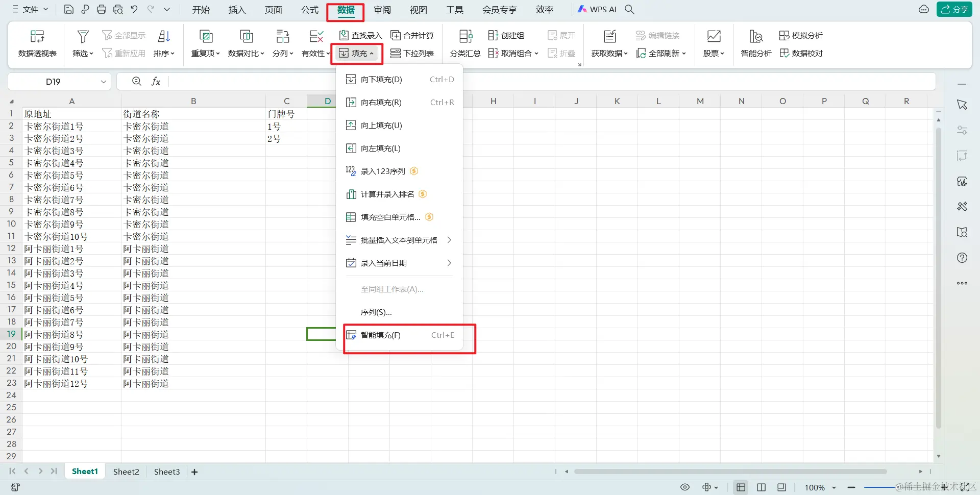Expand the Name Box dropdown arrow

pos(103,82)
